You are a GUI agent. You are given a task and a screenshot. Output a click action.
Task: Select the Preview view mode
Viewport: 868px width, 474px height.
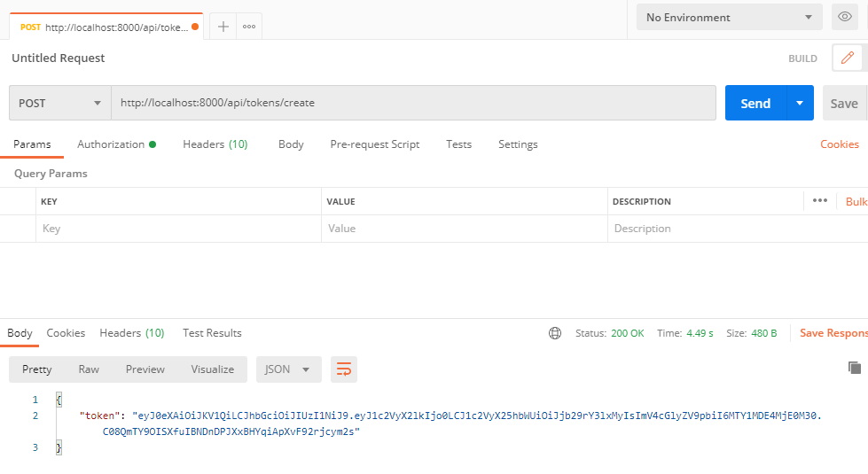(x=145, y=369)
